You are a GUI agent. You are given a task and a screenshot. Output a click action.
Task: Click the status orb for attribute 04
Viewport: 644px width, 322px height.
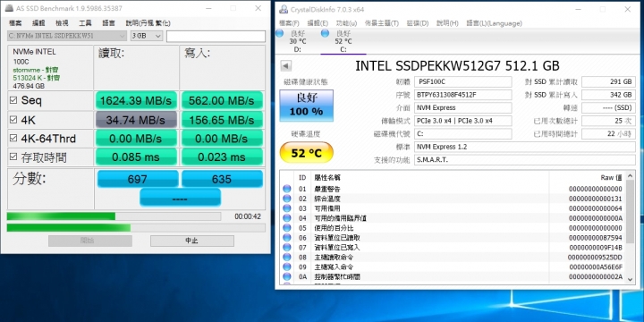[287, 218]
